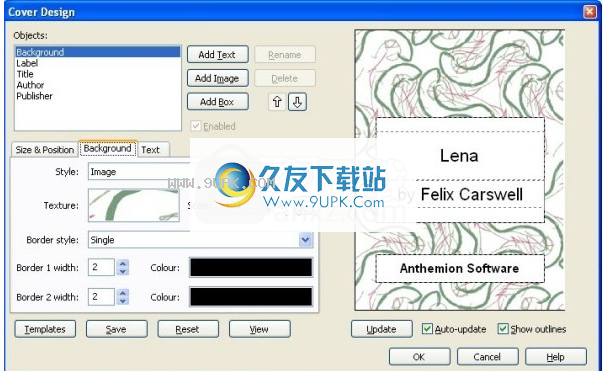Click Felix Carswell author in preview
This screenshot has width=607, height=371.
click(x=472, y=194)
